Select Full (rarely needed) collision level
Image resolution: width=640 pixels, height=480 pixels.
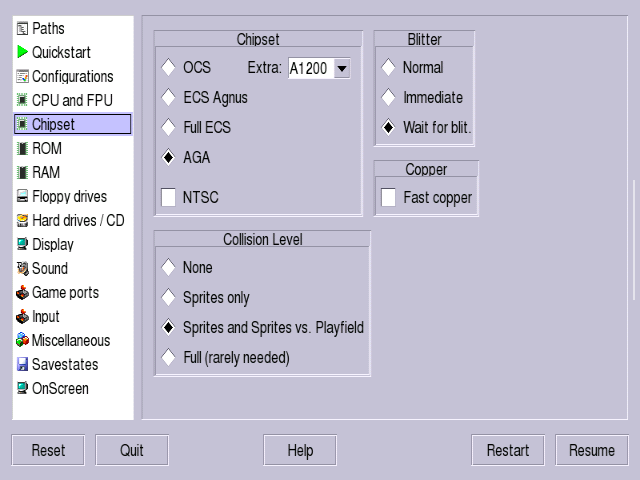coord(168,357)
